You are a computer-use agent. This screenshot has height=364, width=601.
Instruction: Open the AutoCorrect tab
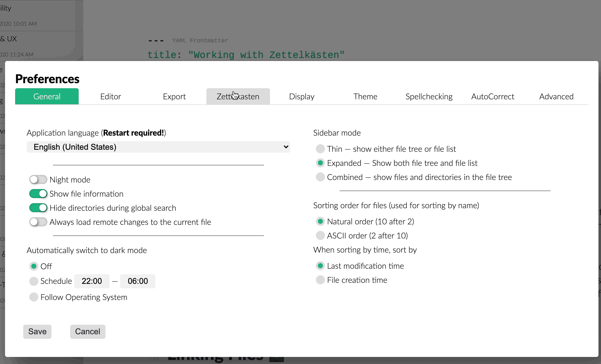493,96
